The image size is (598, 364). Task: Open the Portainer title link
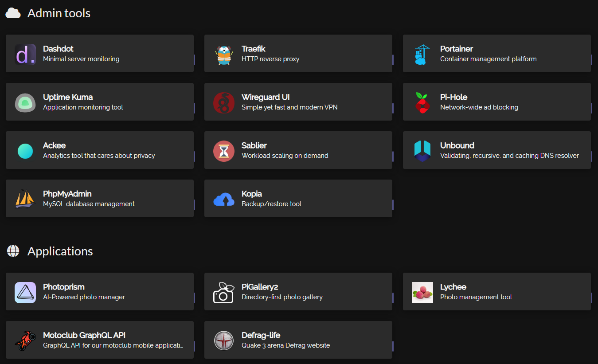[x=457, y=49]
